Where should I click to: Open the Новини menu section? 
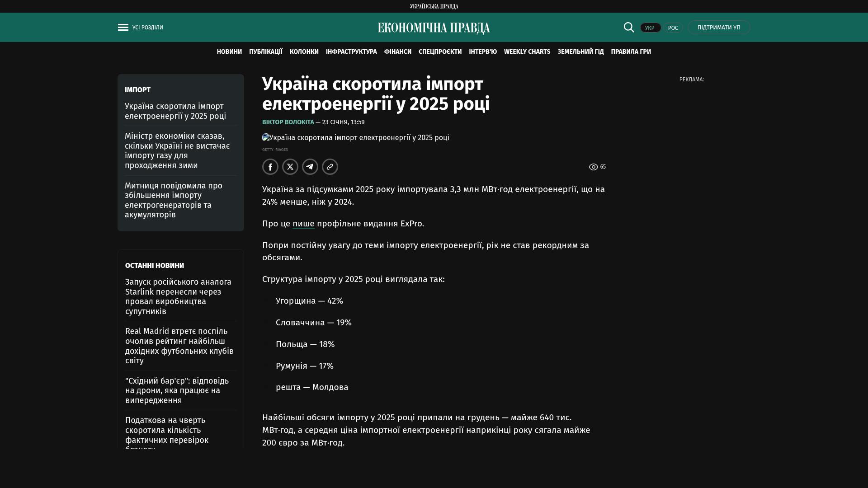point(229,52)
